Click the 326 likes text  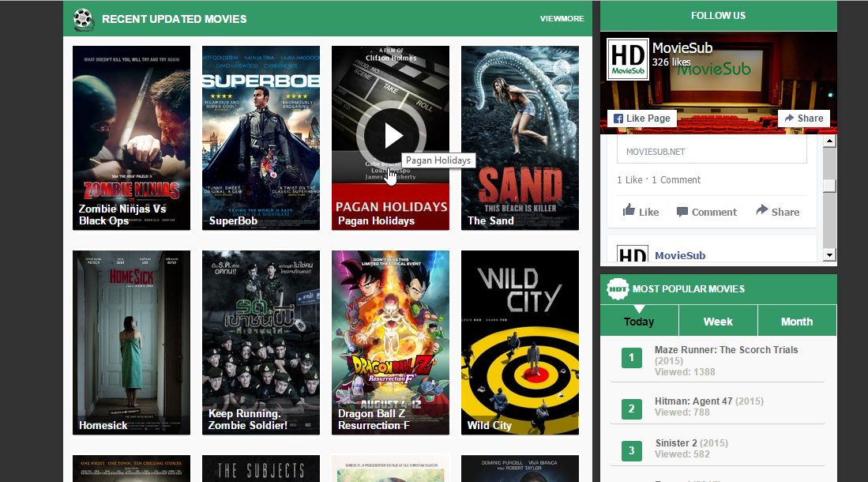pos(671,62)
